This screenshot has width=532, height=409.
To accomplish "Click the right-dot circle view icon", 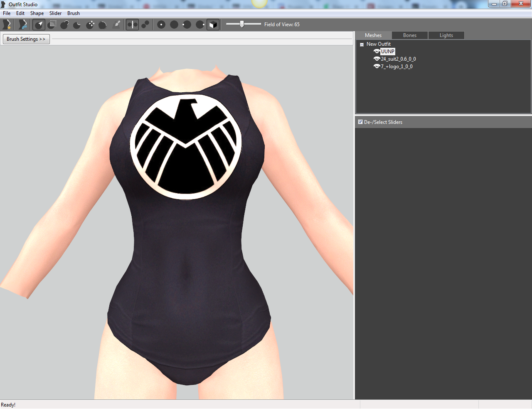I will (x=200, y=25).
